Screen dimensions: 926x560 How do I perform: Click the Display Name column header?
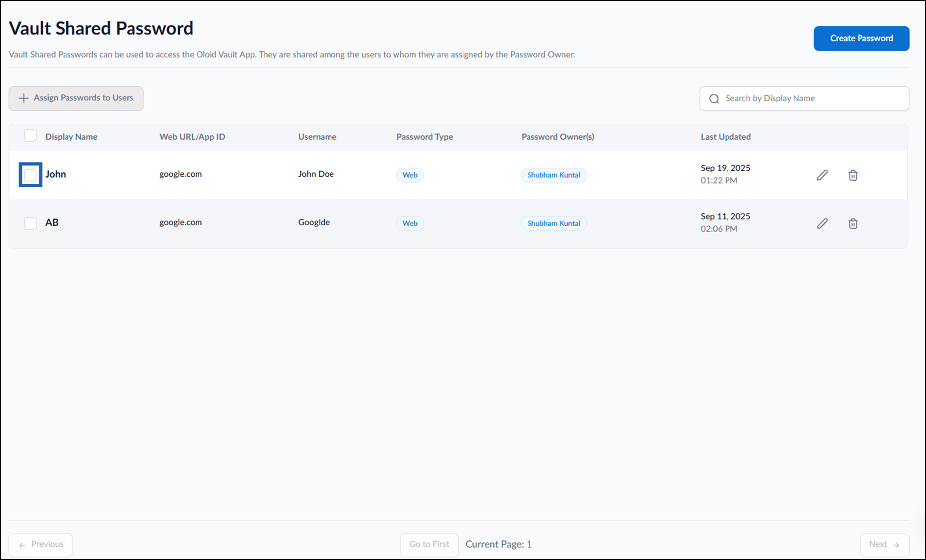[x=71, y=137]
